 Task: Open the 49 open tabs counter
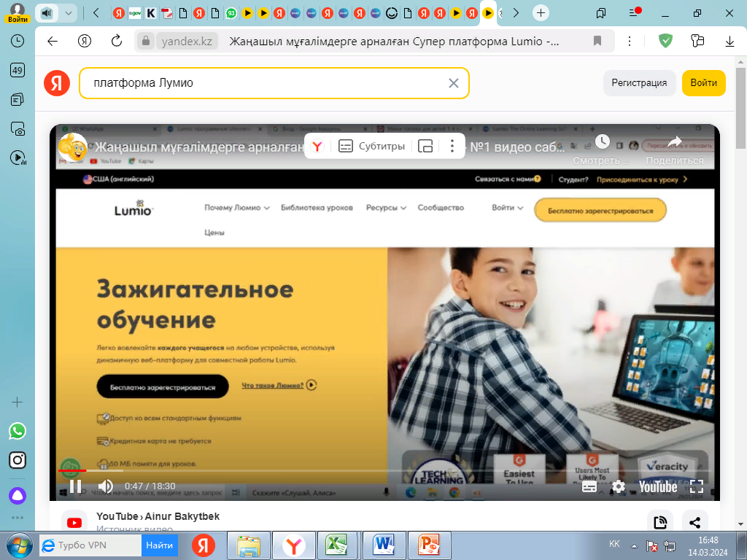[18, 71]
